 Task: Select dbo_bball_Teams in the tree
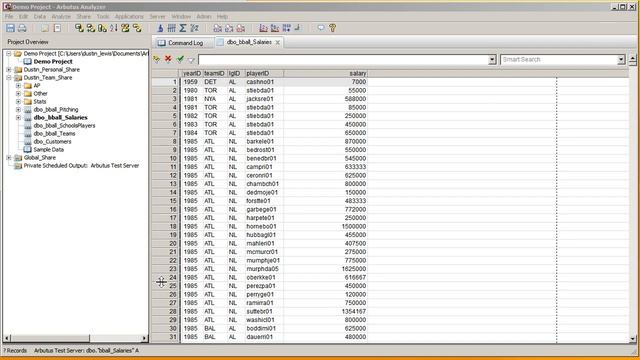pos(54,133)
